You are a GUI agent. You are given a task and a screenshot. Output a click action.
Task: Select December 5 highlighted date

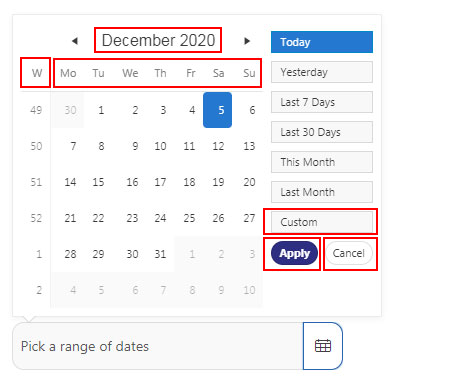[x=218, y=110]
